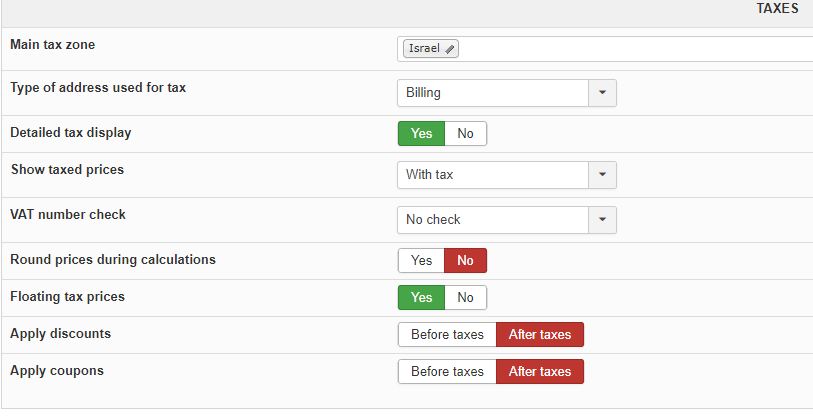Select No for Round prices during calculations
This screenshot has width=813, height=420.
465,261
